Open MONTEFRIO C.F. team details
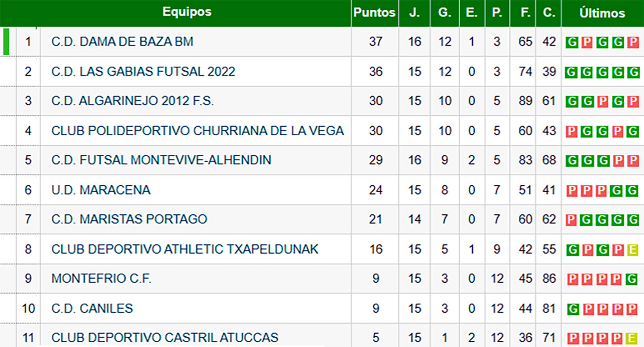 pyautogui.click(x=101, y=279)
